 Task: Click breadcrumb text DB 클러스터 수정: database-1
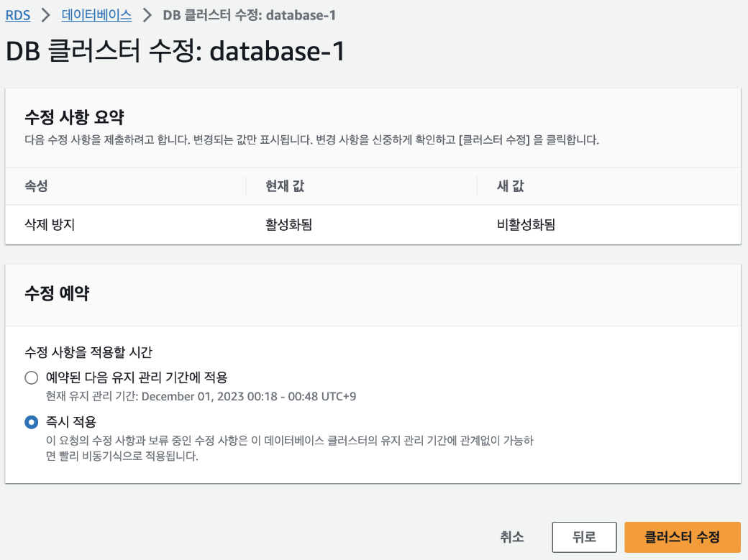click(249, 15)
